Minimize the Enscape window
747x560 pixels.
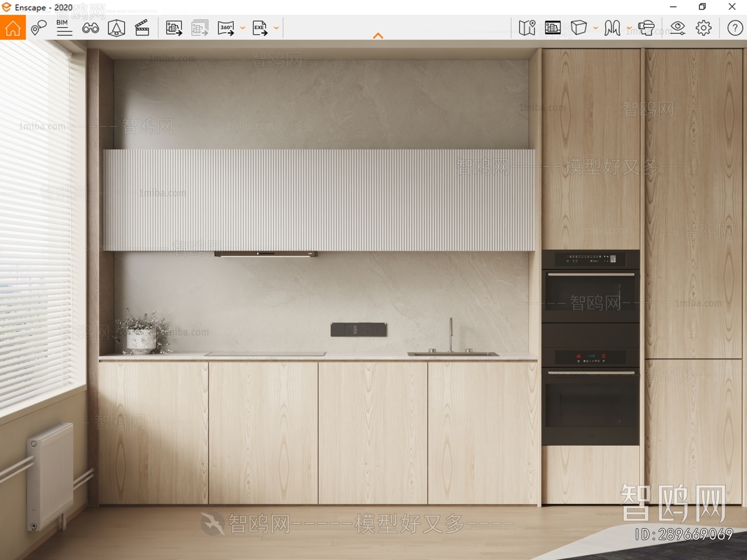(x=673, y=7)
